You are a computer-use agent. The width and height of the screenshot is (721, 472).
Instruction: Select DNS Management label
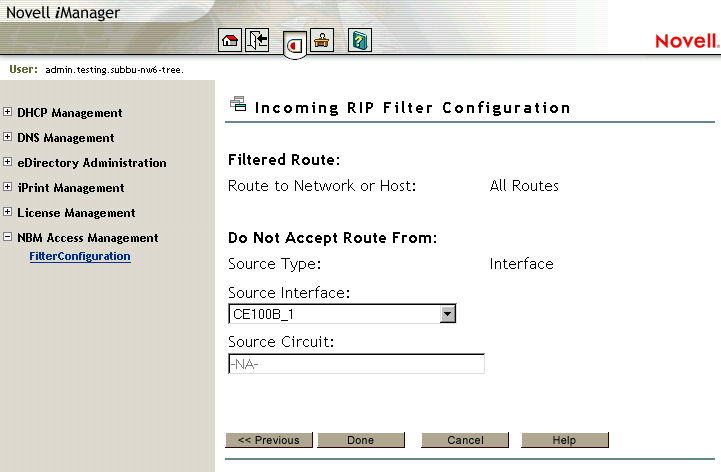(66, 138)
